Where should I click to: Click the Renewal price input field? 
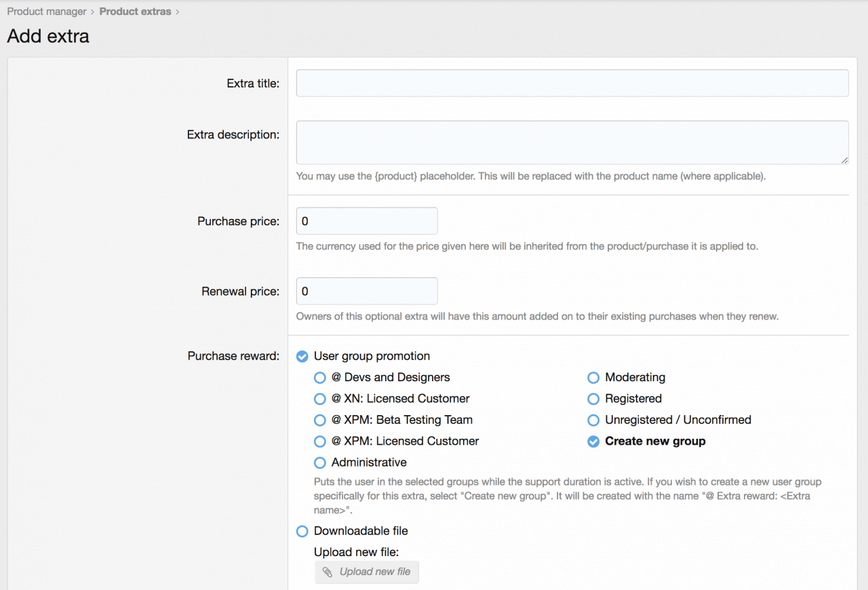366,291
